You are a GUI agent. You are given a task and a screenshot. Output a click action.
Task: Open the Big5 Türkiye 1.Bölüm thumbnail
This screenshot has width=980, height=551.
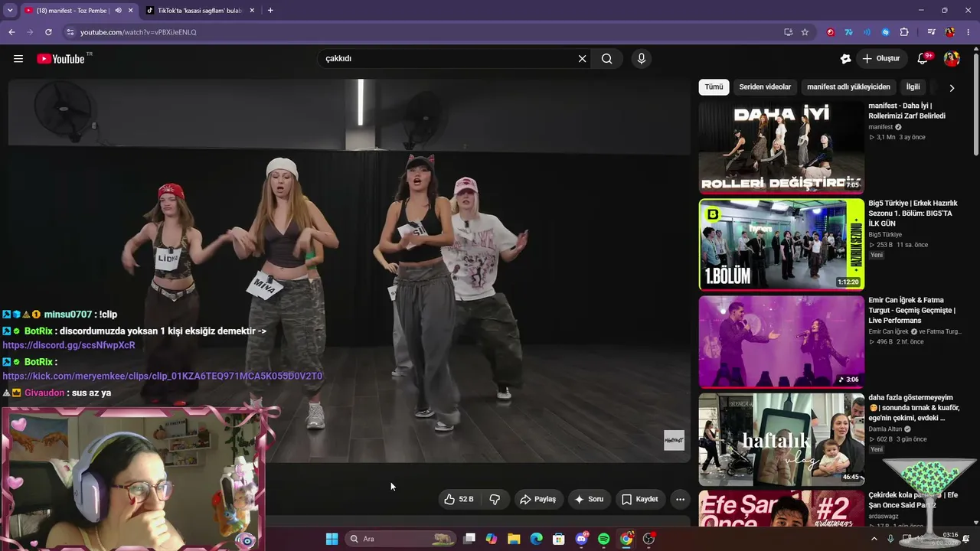(781, 245)
